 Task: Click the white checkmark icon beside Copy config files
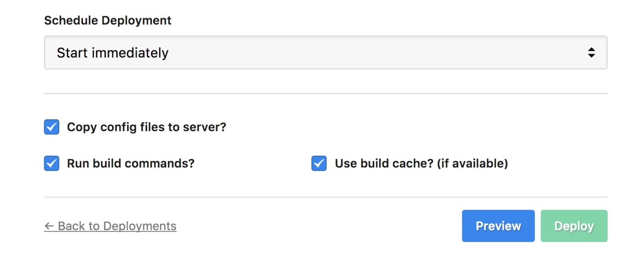52,127
